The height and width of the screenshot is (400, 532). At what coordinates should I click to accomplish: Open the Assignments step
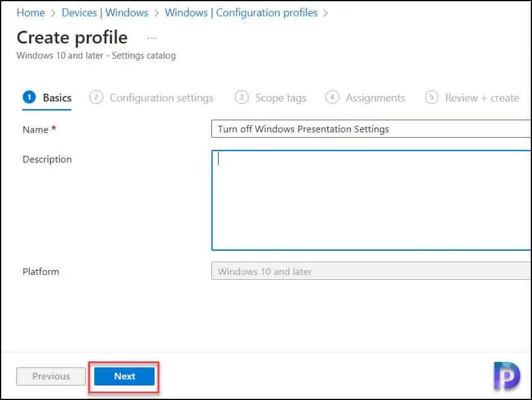365,98
